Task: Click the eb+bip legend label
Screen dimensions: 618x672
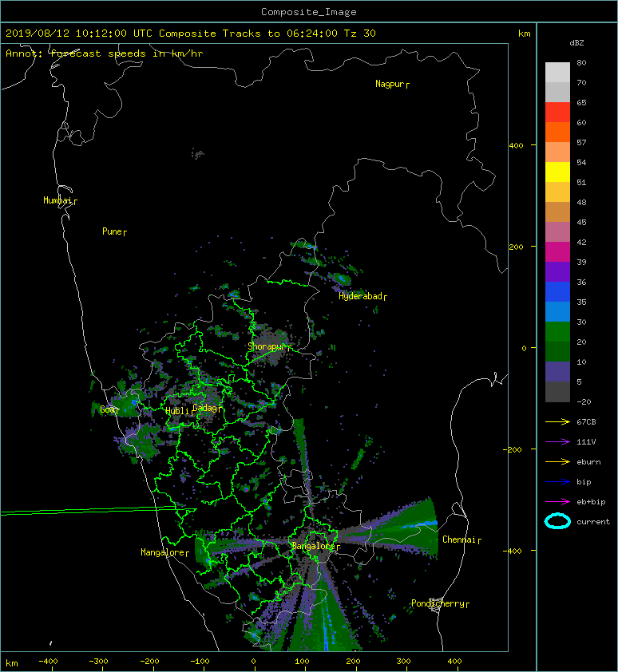Action: pyautogui.click(x=592, y=502)
